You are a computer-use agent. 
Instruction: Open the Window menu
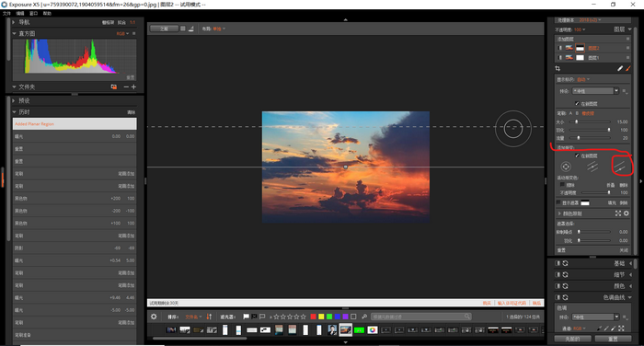pos(34,14)
